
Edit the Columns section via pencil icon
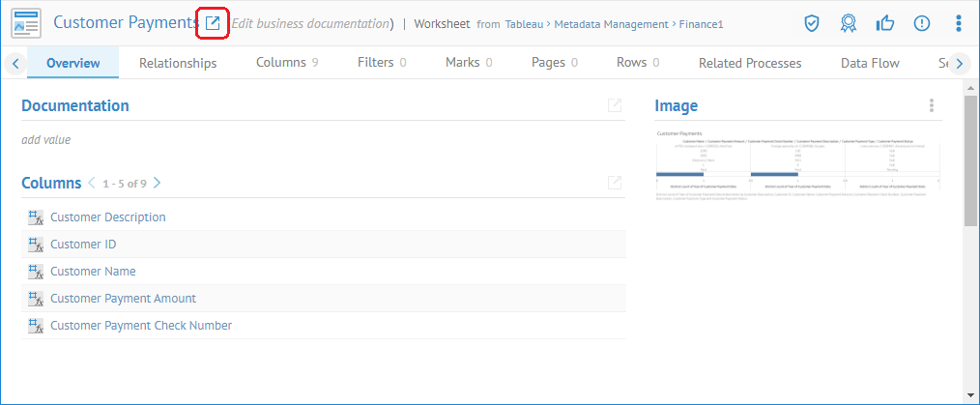point(614,183)
